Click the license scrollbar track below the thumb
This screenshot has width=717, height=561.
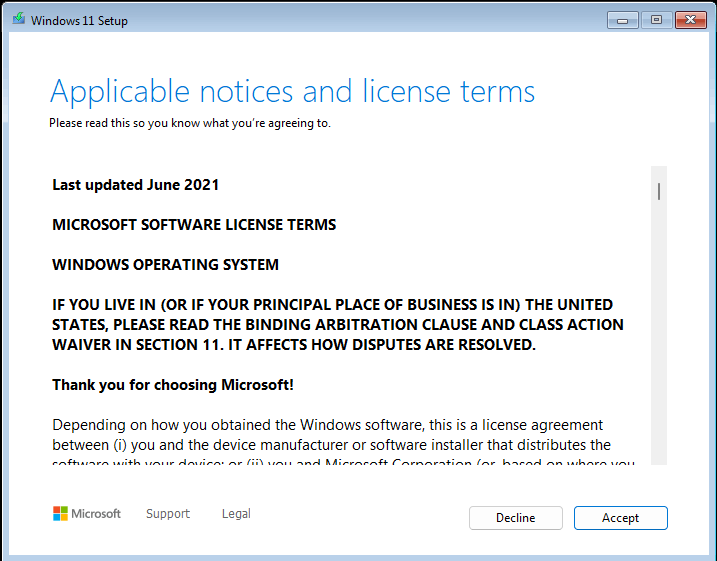(659, 332)
